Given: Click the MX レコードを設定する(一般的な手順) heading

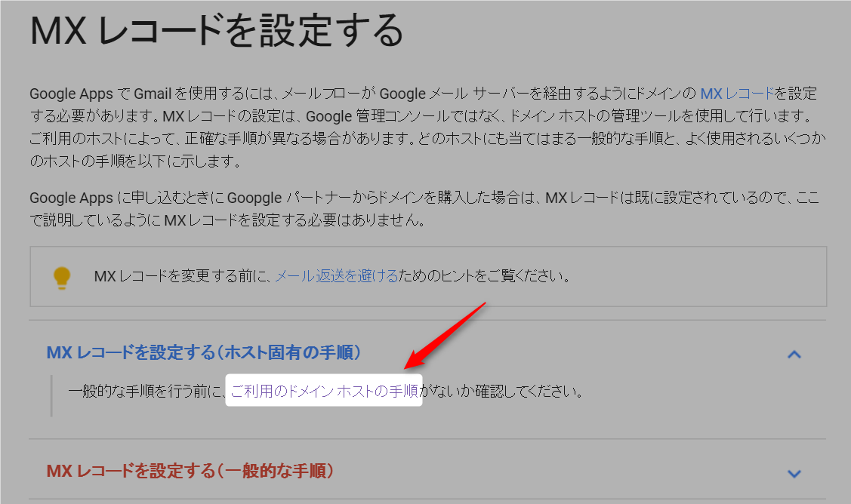Looking at the screenshot, I should (x=190, y=471).
